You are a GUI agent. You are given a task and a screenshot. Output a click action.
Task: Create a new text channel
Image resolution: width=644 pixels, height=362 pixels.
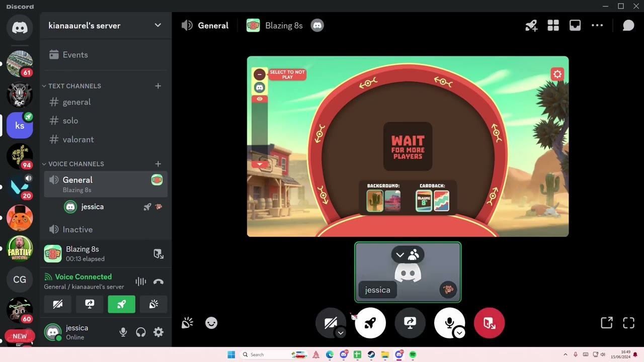click(158, 86)
